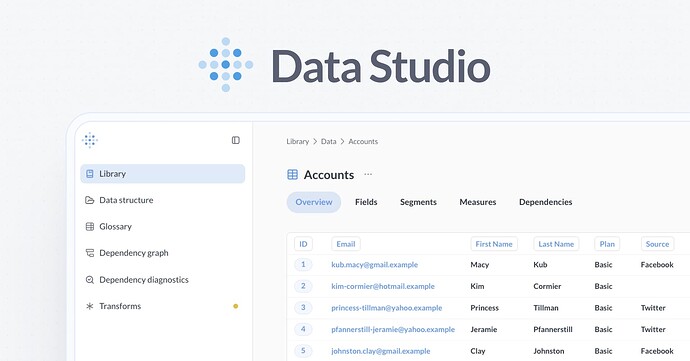Click the last name cell Cormier
Screen dimensions: 690x361
coord(547,286)
